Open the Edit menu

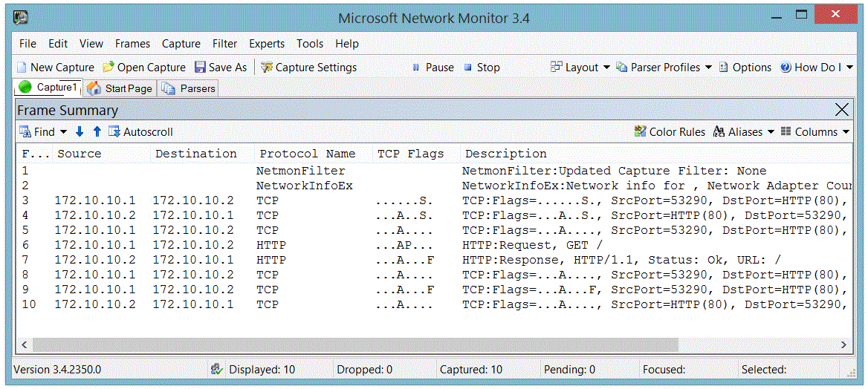tap(58, 44)
